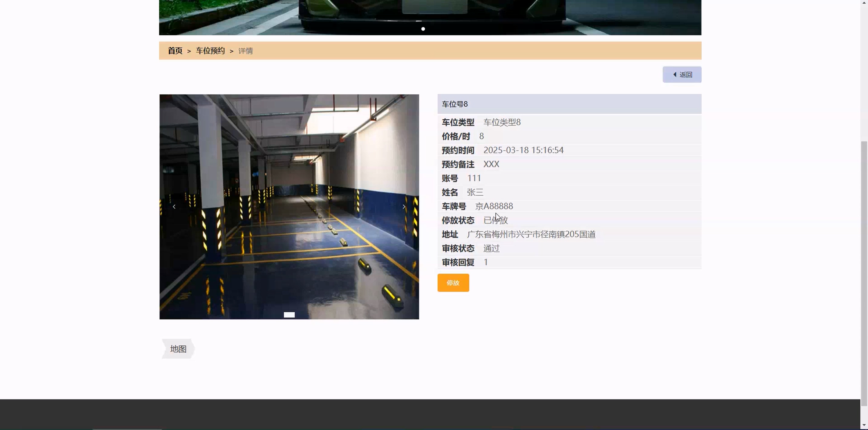Click the scrollbar down arrow
Image resolution: width=868 pixels, height=430 pixels.
864,425
